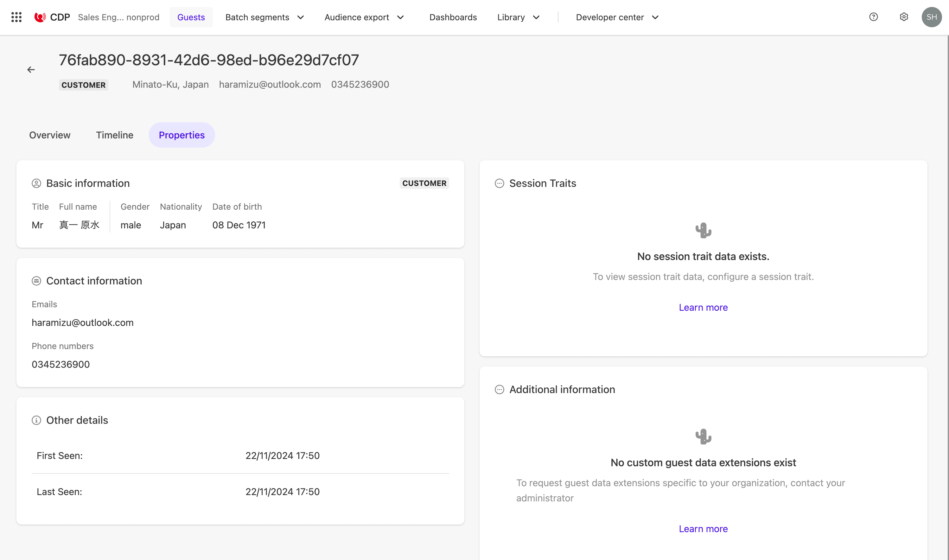Switch to the Timeline tab
Screen dimensions: 949x560
coord(115,135)
